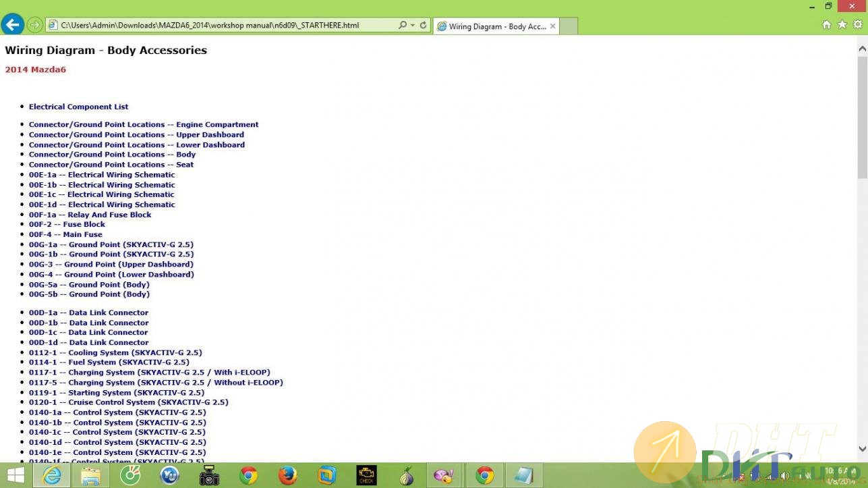Open 00G-1b Ground Point (SKYACTIV-G 2.5)
868x488 pixels.
111,254
